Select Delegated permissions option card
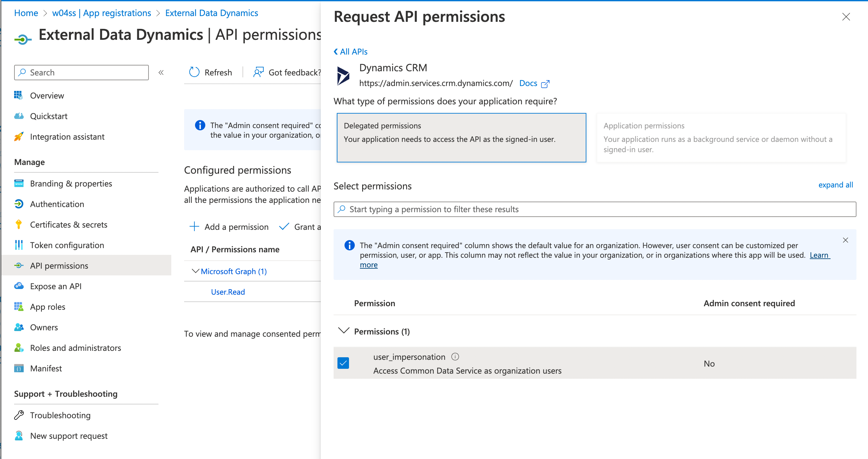This screenshot has height=459, width=868. [x=461, y=138]
